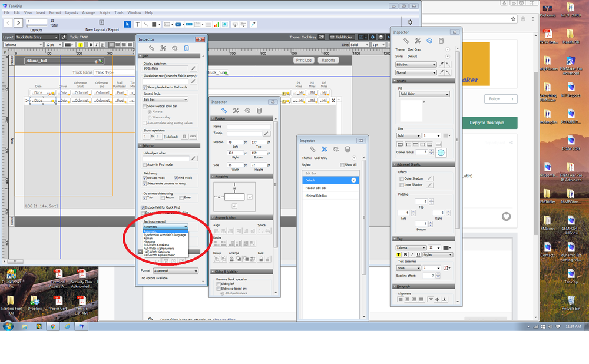
Task: Edit the tooltip pencil in Position inspector
Action: click(266, 133)
